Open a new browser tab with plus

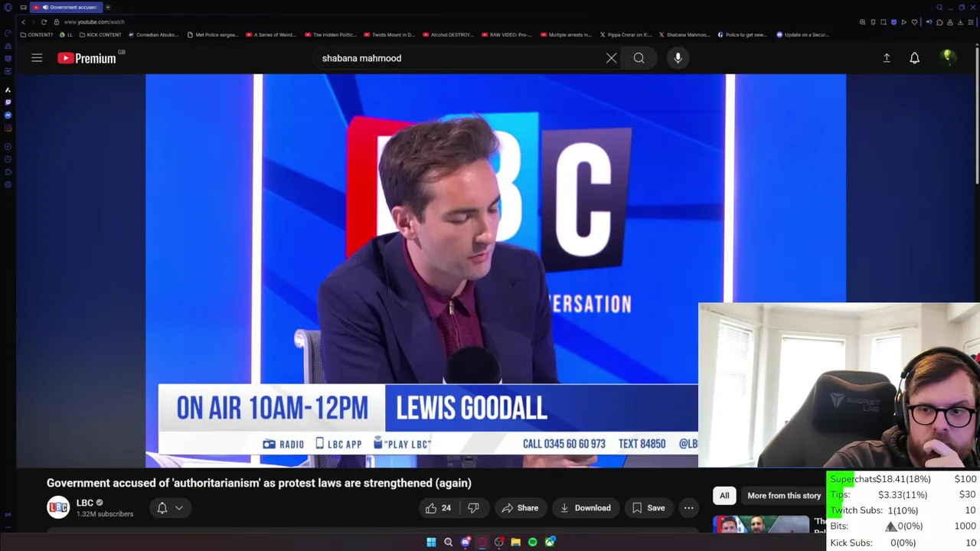108,7
